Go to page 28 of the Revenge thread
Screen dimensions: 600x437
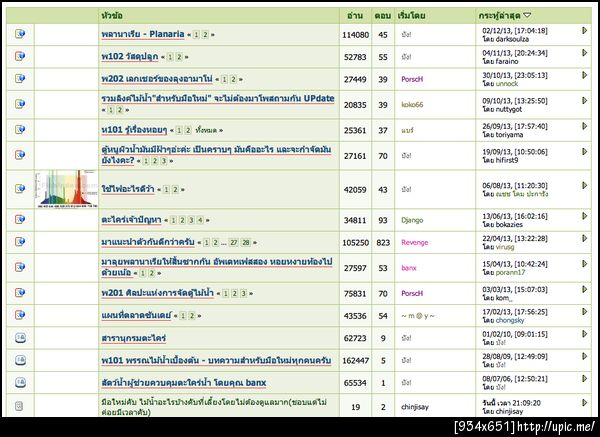246,242
